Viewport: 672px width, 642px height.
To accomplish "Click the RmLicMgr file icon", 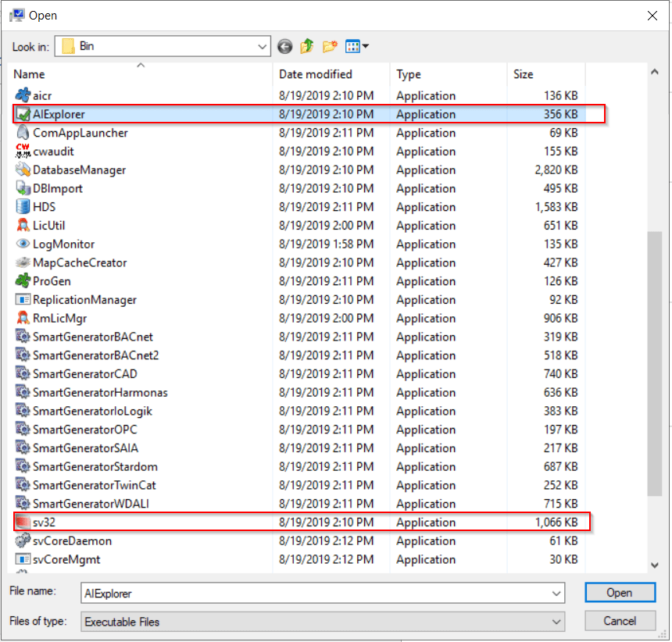I will point(23,318).
